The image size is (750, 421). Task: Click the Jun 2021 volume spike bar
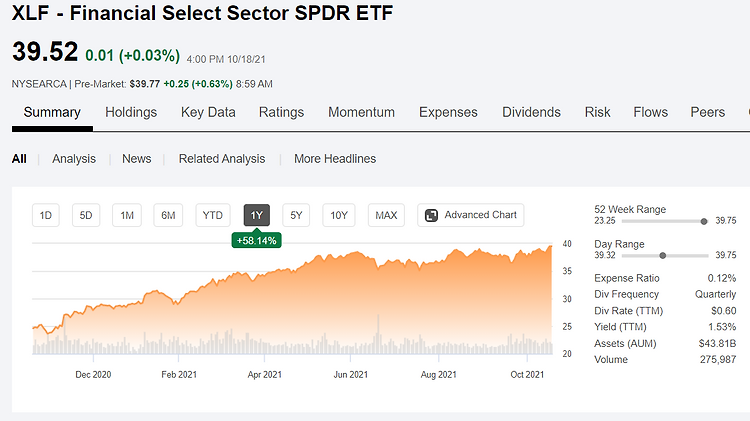[x=378, y=334]
